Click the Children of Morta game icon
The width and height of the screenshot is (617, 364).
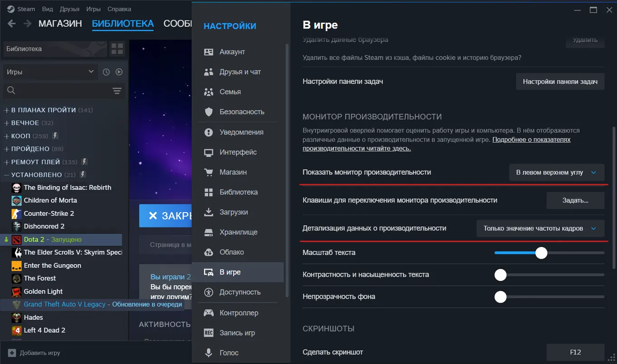click(16, 200)
